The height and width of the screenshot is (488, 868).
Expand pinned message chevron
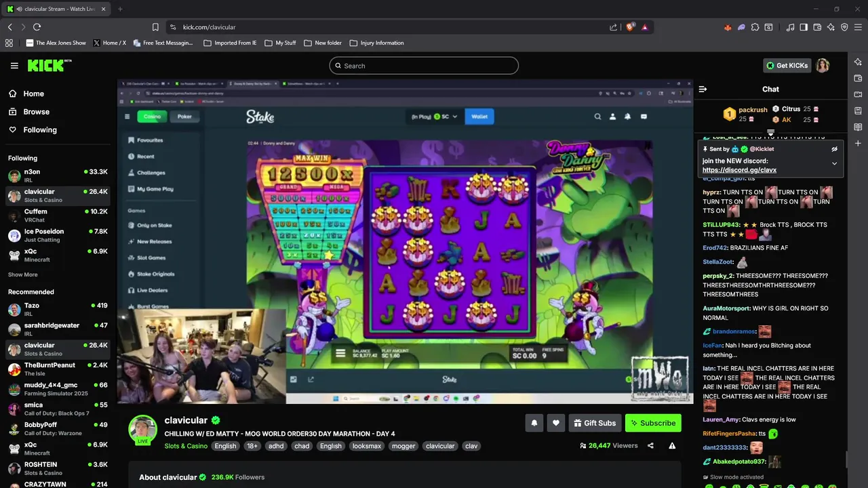[834, 163]
